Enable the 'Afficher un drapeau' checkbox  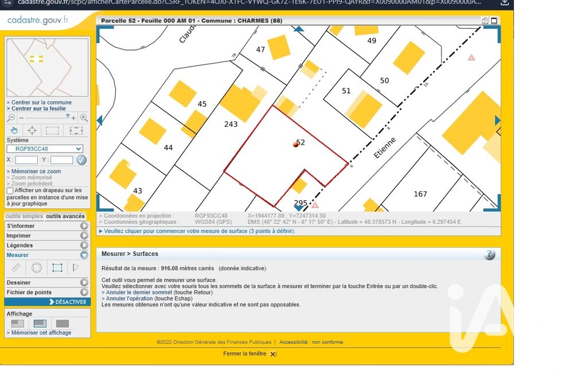pyautogui.click(x=10, y=191)
